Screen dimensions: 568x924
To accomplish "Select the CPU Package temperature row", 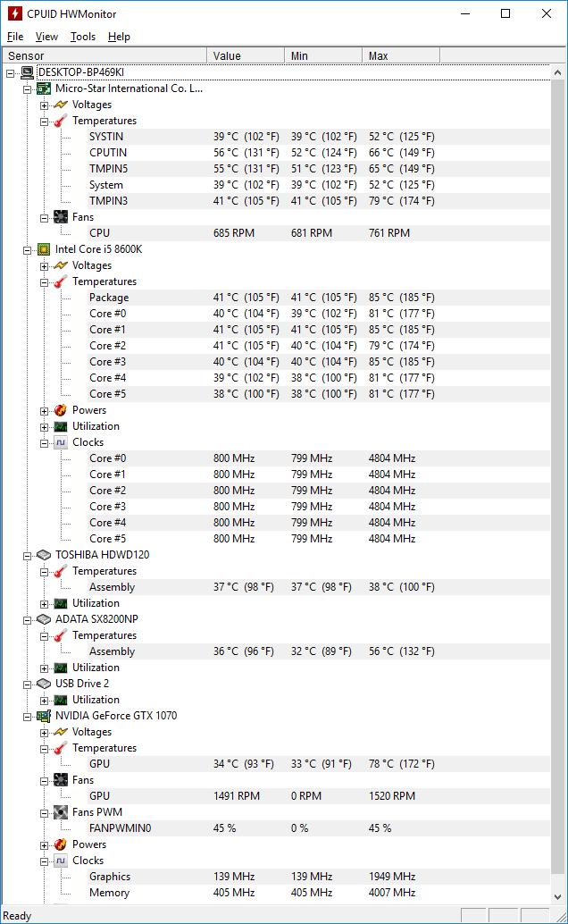I will pos(318,298).
